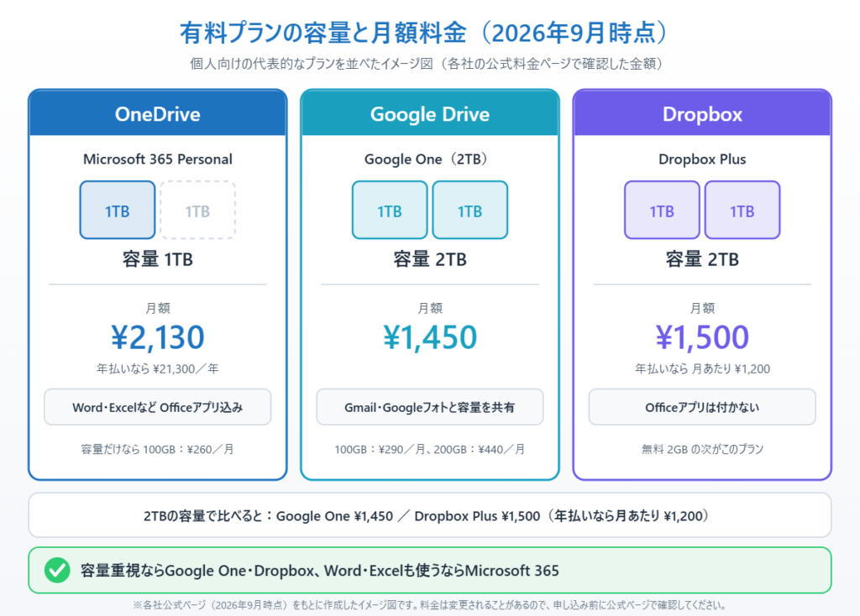Click the 容量 1TB label
This screenshot has height=616, width=860.
[x=158, y=259]
